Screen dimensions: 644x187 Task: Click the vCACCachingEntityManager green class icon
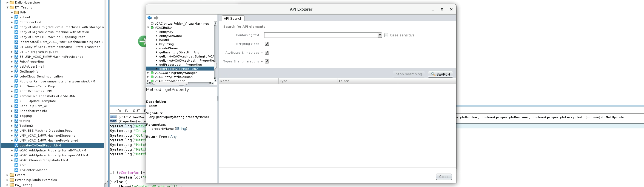pos(152,73)
